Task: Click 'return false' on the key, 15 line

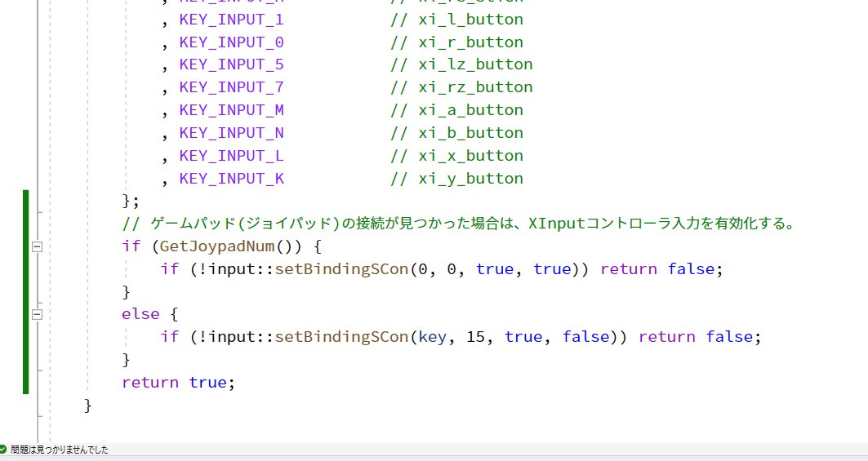Action: pos(696,336)
